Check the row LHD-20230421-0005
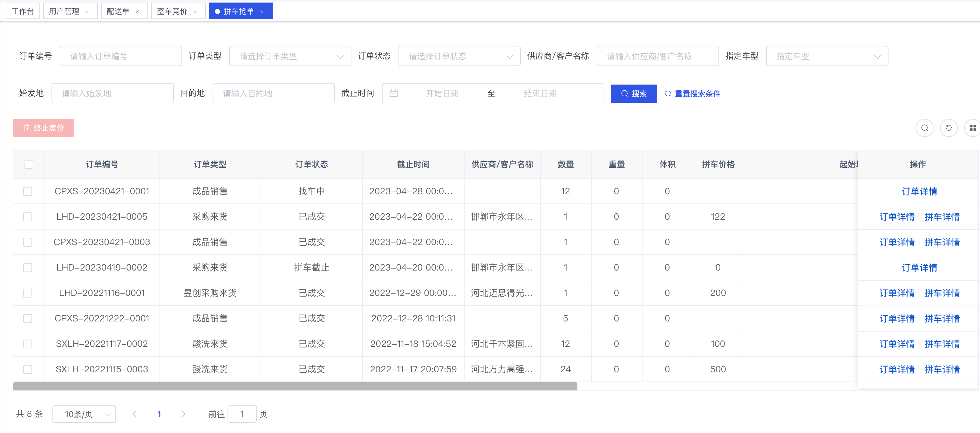 click(x=28, y=216)
